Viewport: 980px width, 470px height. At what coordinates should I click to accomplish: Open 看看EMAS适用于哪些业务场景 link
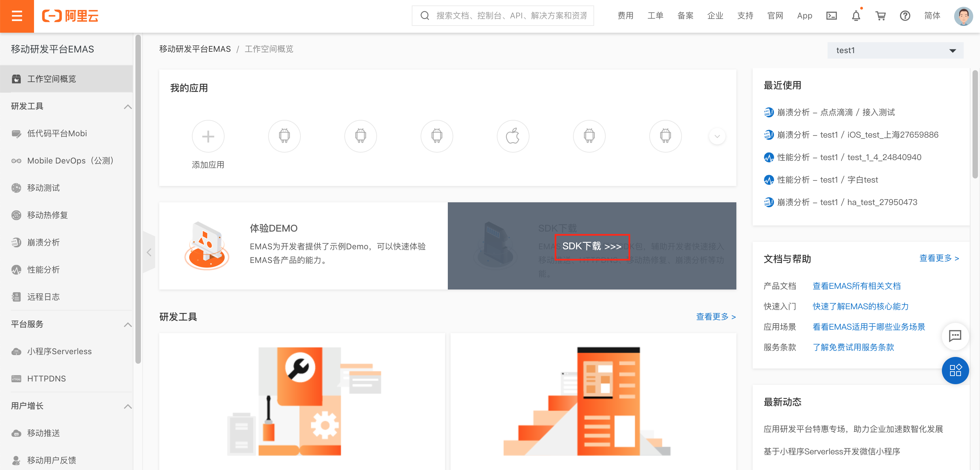tap(868, 327)
